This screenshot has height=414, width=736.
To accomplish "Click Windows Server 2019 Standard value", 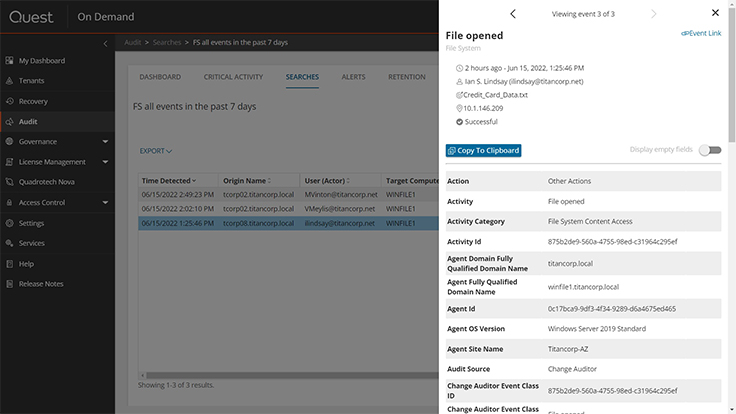I will click(597, 329).
